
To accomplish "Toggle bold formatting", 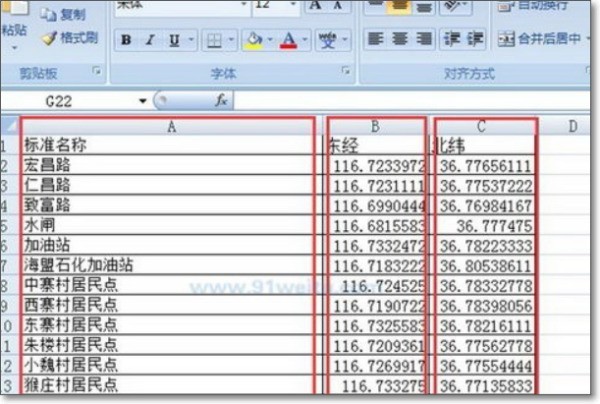I will tap(125, 41).
